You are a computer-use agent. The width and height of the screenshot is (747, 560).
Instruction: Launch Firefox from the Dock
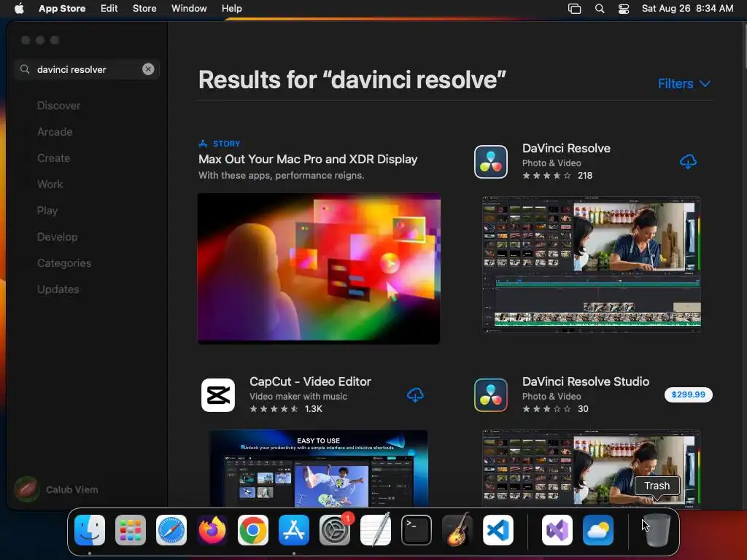(212, 530)
